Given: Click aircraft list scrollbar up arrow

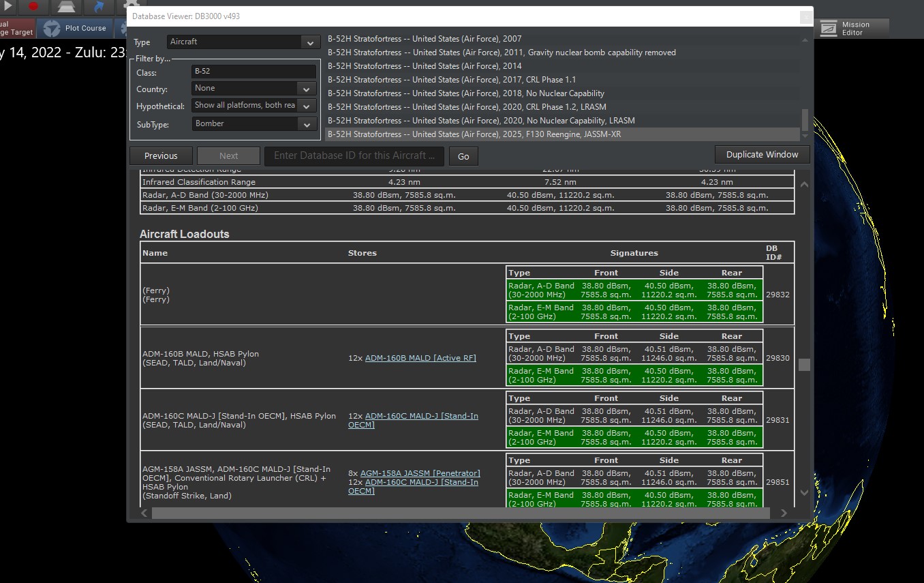Looking at the screenshot, I should [x=805, y=40].
